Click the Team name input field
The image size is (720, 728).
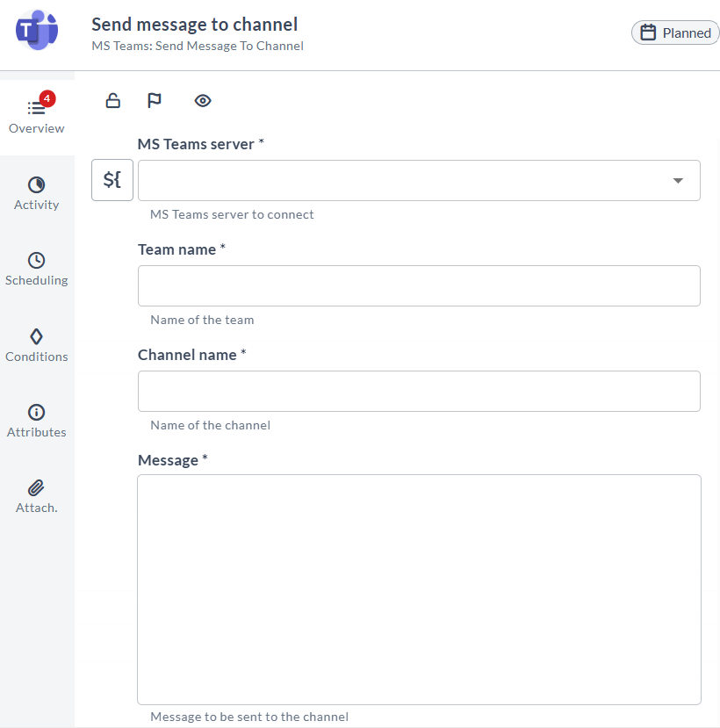[x=419, y=286]
